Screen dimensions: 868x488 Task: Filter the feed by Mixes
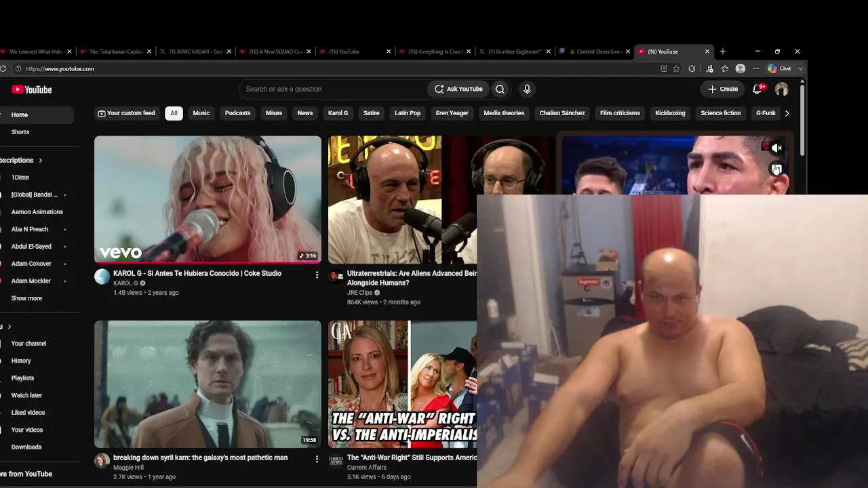point(274,113)
